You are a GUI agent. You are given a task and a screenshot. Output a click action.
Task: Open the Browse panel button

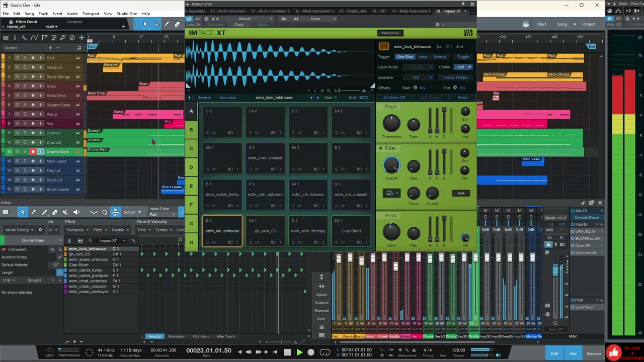point(594,353)
